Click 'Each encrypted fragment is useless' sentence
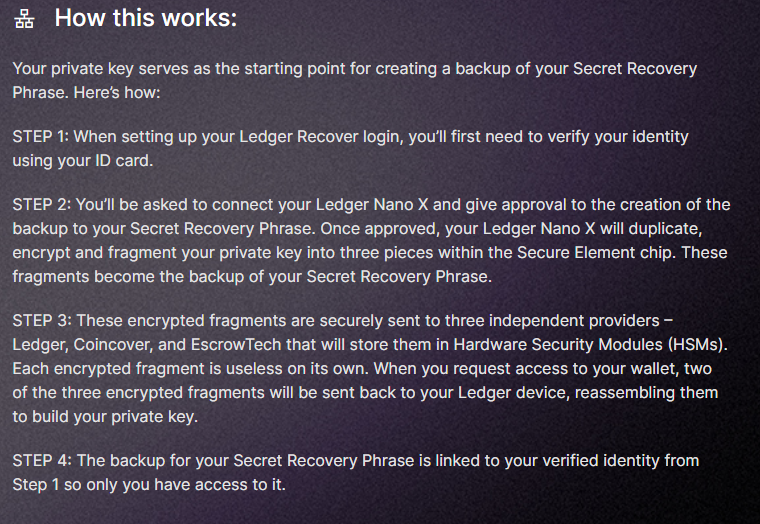The width and height of the screenshot is (760, 524). [x=191, y=369]
